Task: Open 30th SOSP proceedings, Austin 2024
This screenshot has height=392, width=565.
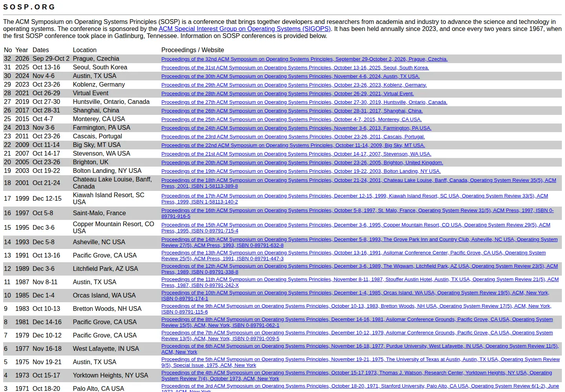Action: 291,76
